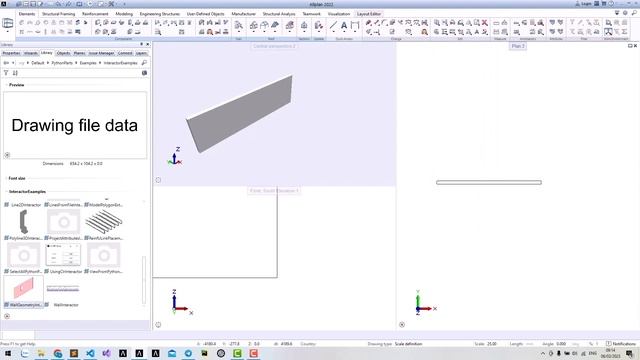The image size is (640, 360).
Task: Open the library search magnifier icon
Action: point(144,63)
